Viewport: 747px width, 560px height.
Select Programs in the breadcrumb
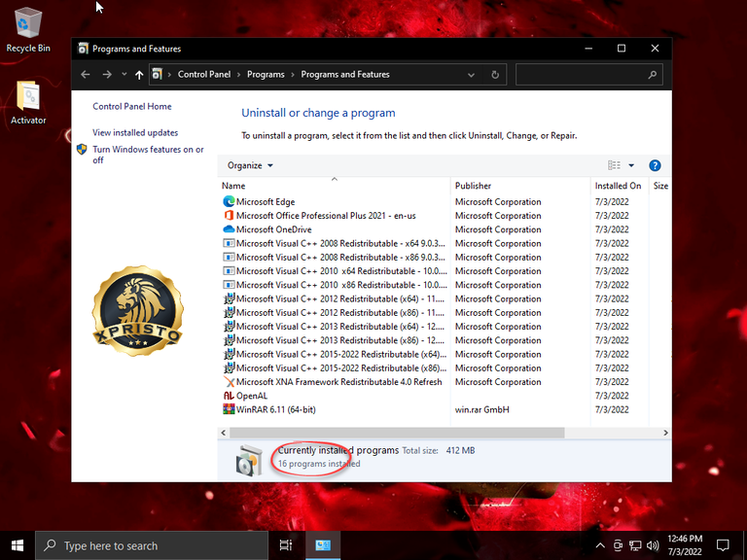coord(266,74)
